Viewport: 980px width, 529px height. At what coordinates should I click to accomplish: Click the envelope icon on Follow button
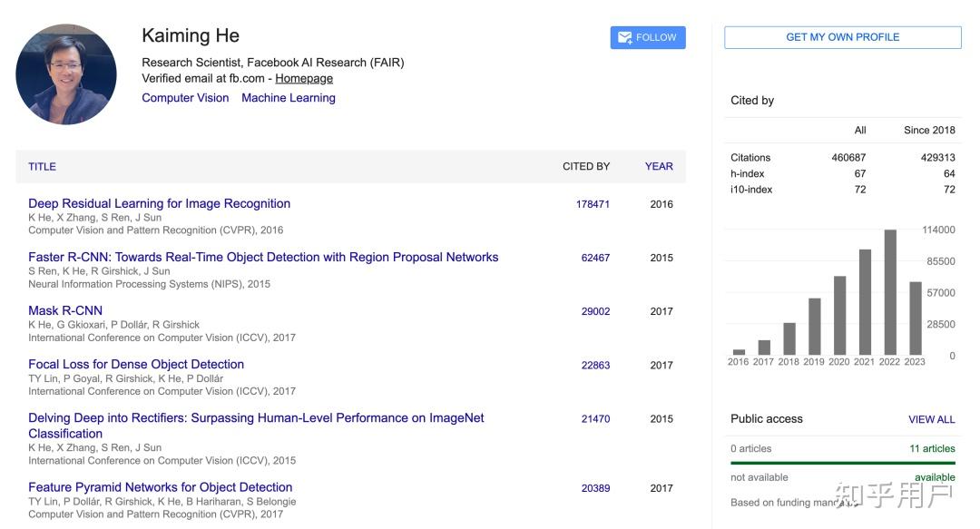tap(625, 37)
